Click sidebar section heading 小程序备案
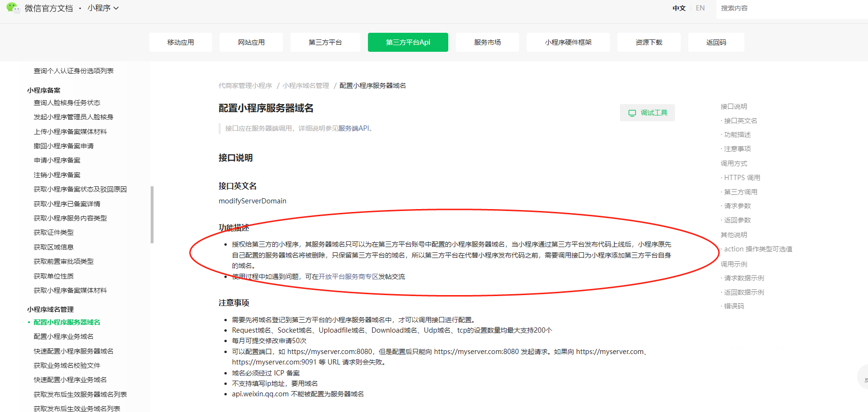Viewport: 868px width, 412px height. click(x=44, y=90)
